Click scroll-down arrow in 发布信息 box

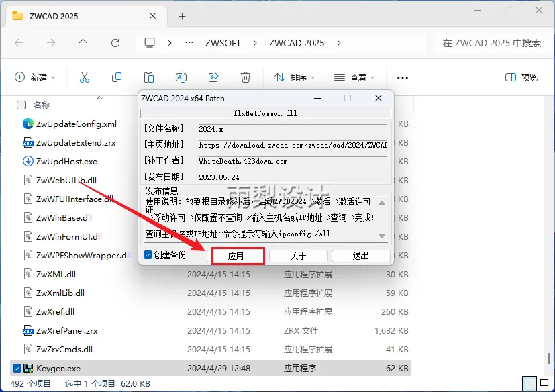click(382, 236)
